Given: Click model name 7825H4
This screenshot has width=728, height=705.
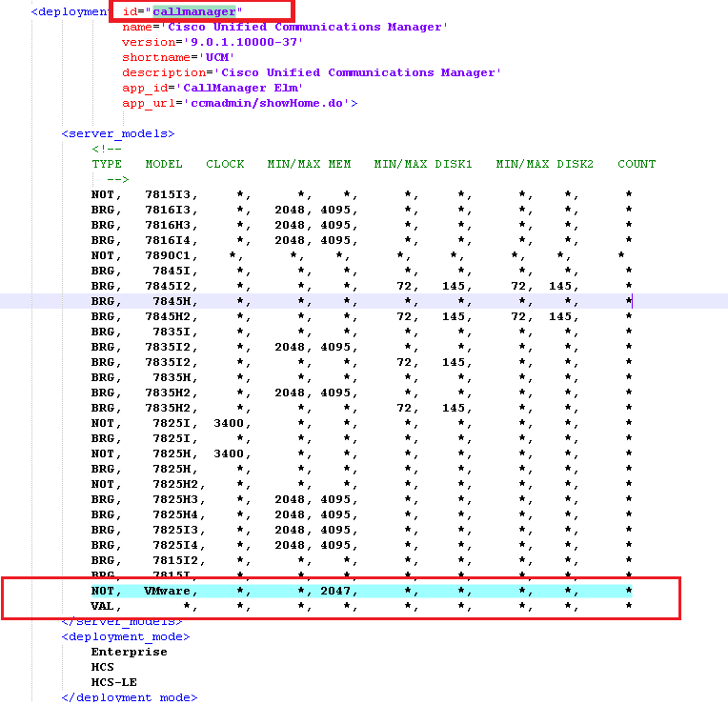Looking at the screenshot, I should click(175, 515).
